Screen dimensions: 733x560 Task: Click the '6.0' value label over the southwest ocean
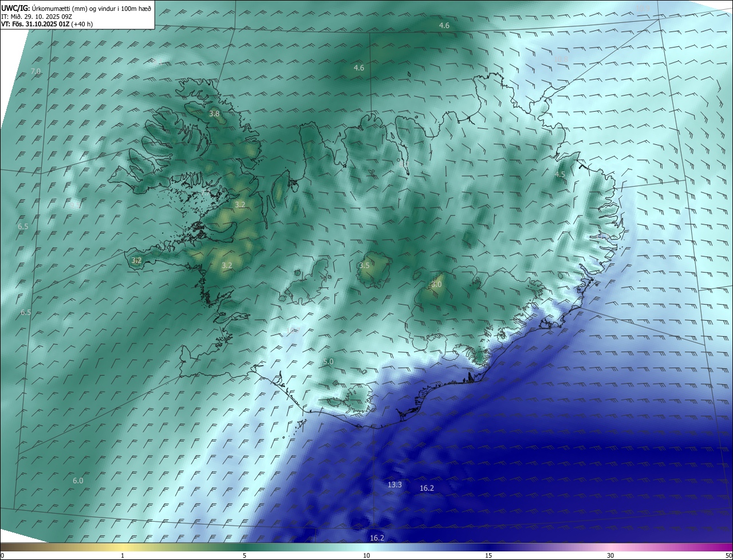click(x=78, y=481)
